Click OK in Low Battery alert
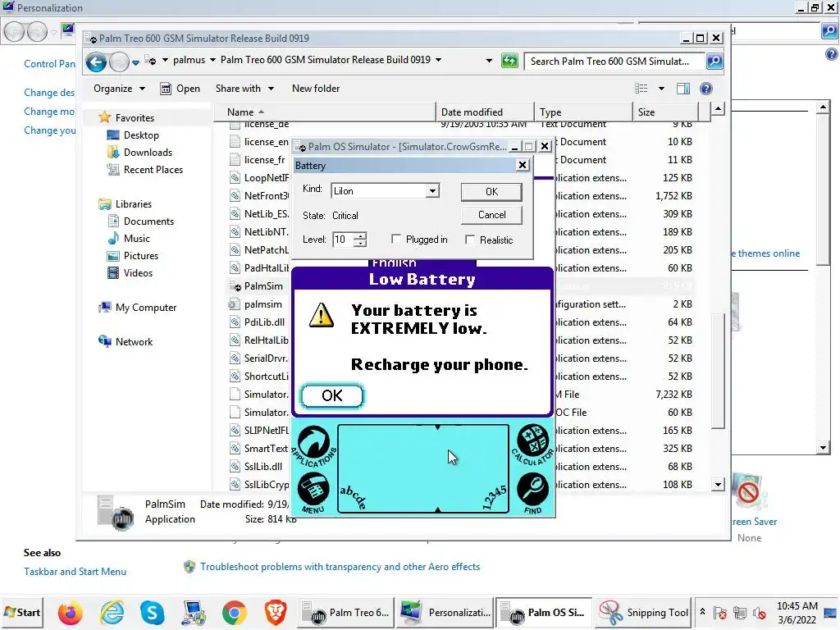Viewport: 840px width, 630px height. pyautogui.click(x=332, y=395)
